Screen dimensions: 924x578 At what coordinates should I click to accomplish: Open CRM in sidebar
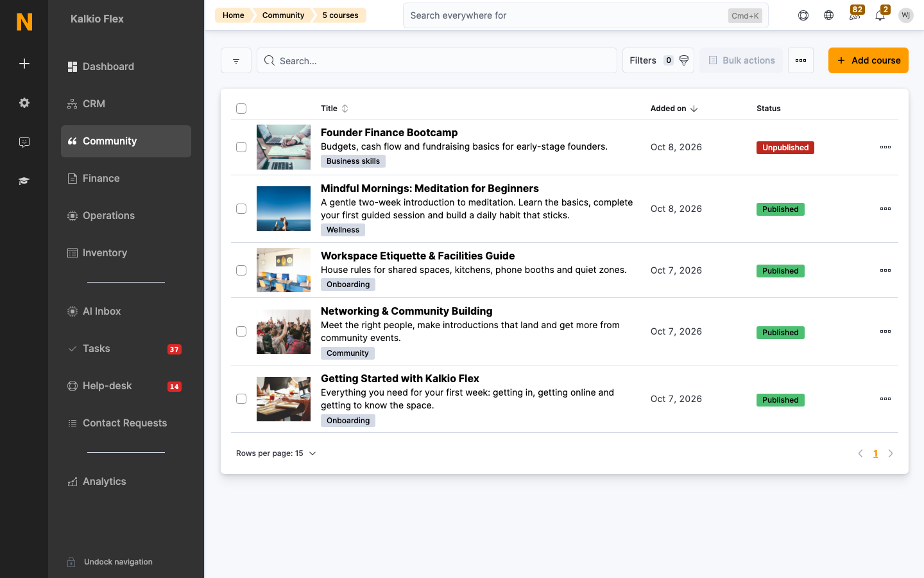pyautogui.click(x=126, y=104)
